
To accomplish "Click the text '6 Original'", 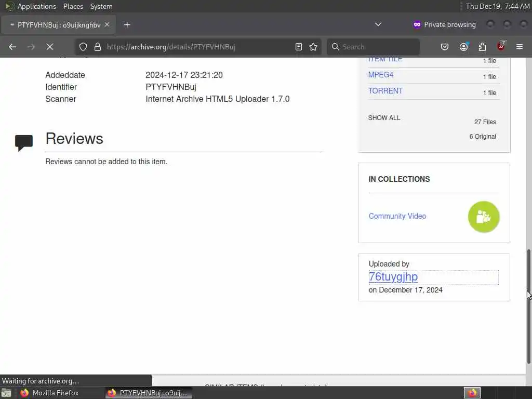I will tap(483, 137).
